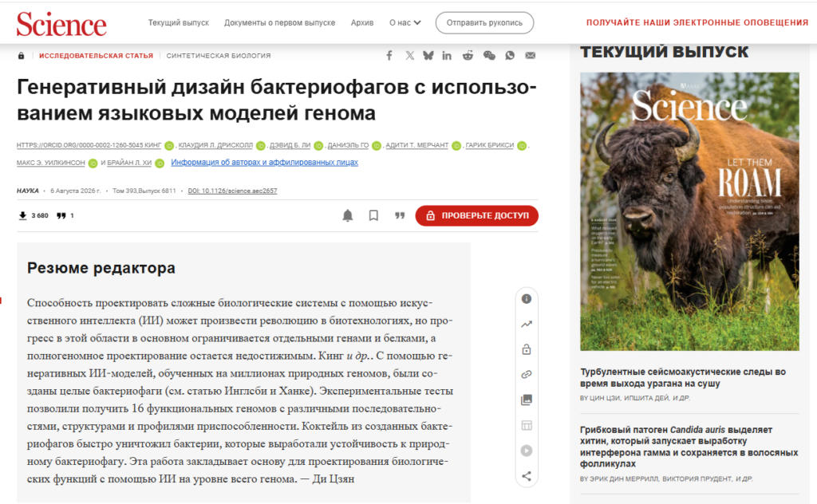This screenshot has height=504, width=817.
Task: Share article by email envelope icon
Action: 530,55
